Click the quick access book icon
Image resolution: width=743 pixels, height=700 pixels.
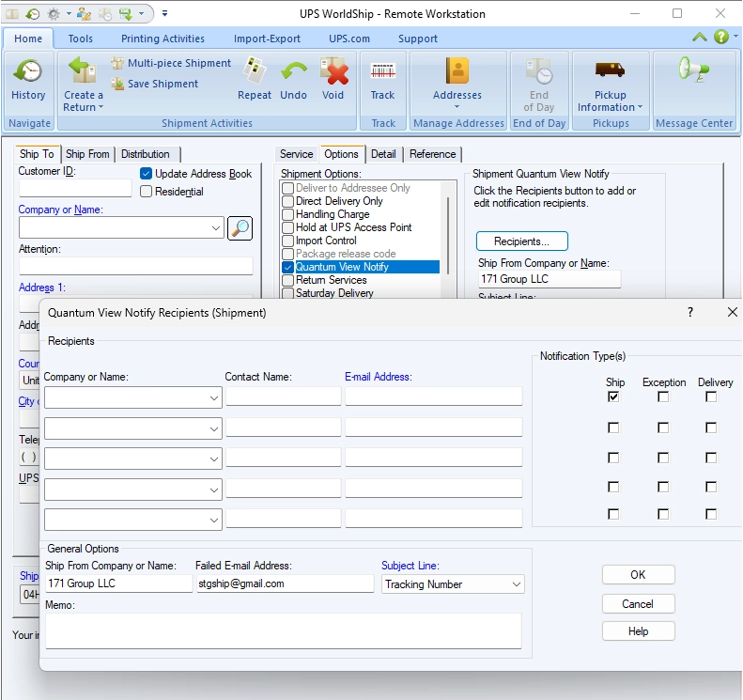click(x=12, y=14)
